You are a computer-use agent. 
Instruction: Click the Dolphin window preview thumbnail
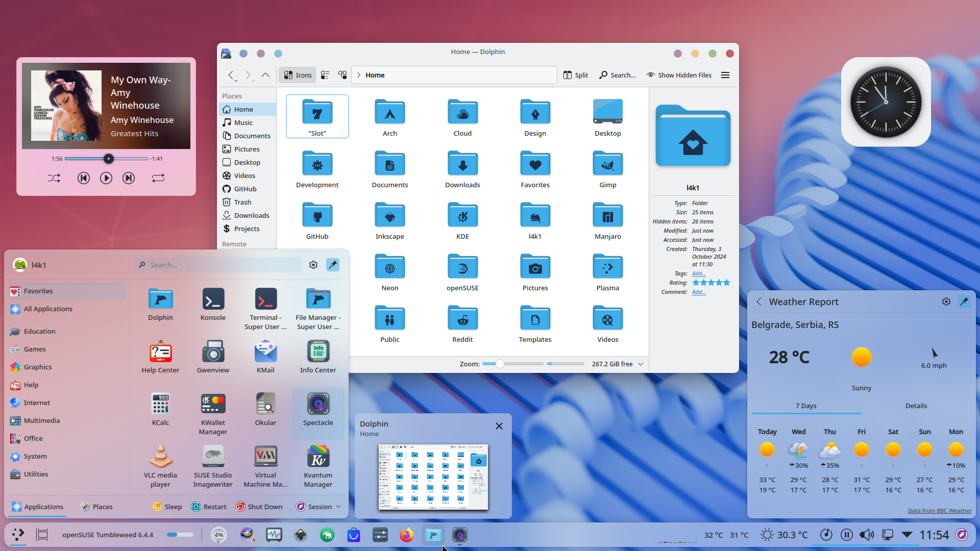(x=433, y=477)
